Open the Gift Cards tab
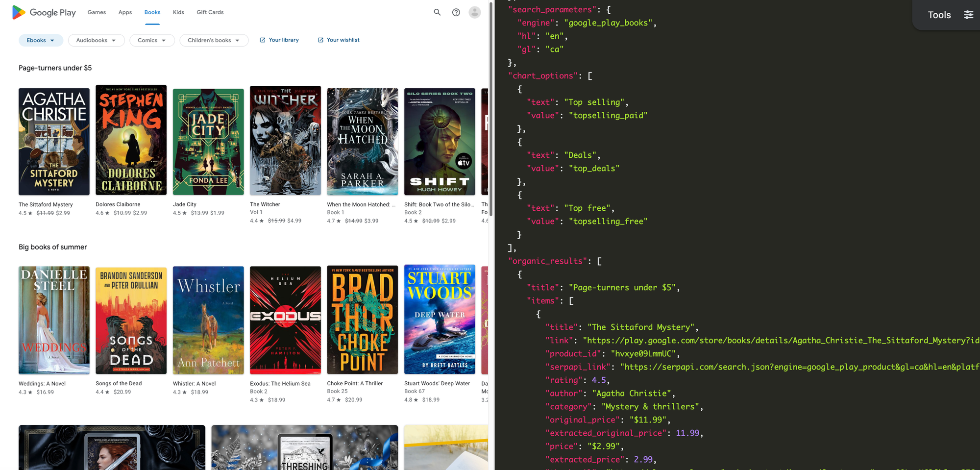 point(210,12)
